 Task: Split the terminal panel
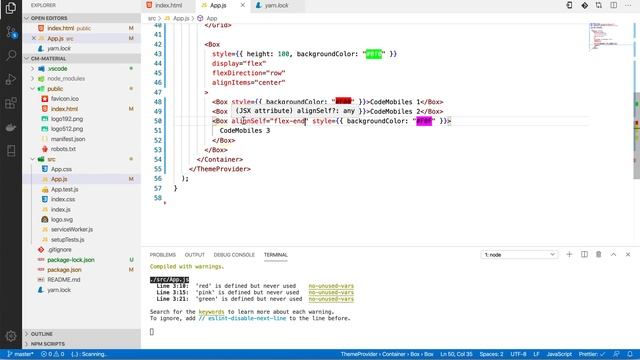[x=584, y=254]
